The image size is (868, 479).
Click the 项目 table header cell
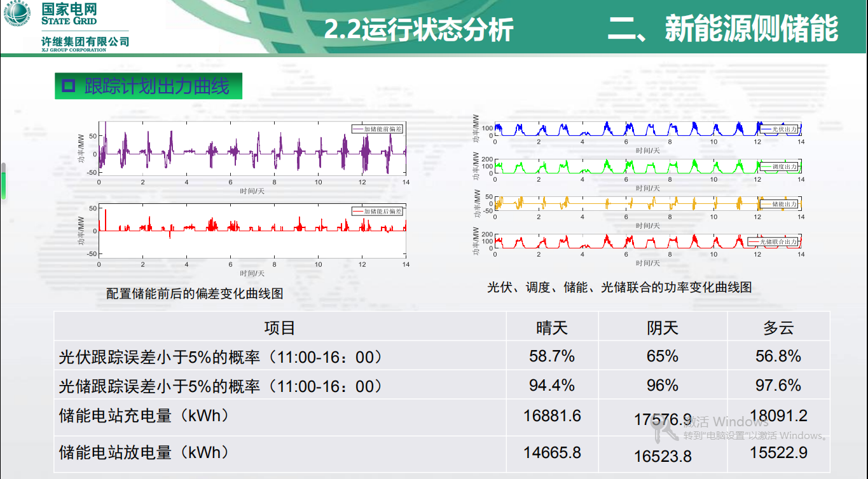280,327
